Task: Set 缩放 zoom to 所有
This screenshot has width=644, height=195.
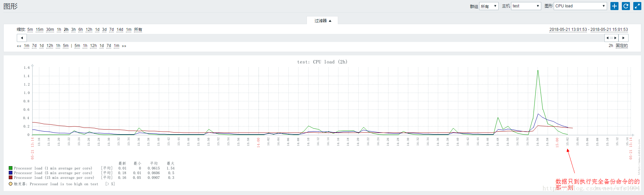Action: pos(138,30)
